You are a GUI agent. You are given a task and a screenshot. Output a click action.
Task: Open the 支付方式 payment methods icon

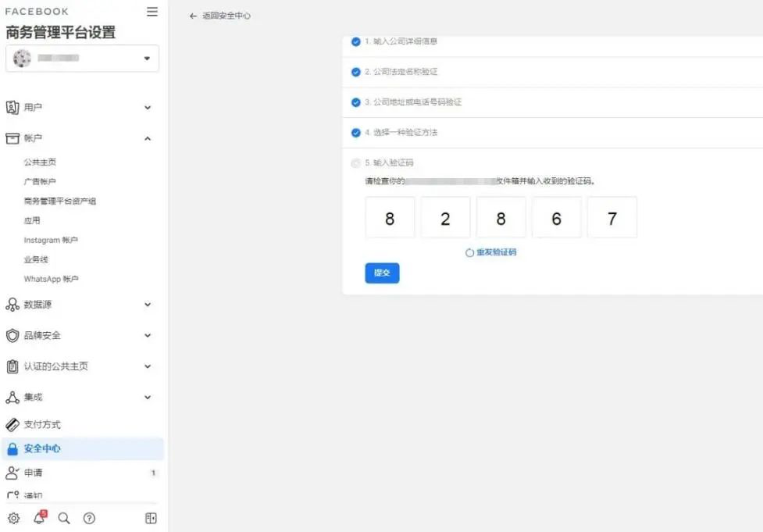12,424
